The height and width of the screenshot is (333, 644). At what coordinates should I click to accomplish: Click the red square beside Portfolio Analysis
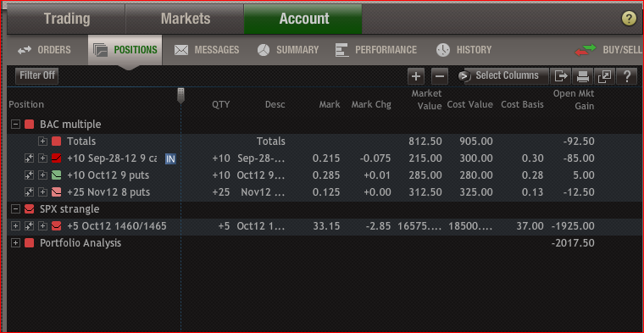click(29, 243)
